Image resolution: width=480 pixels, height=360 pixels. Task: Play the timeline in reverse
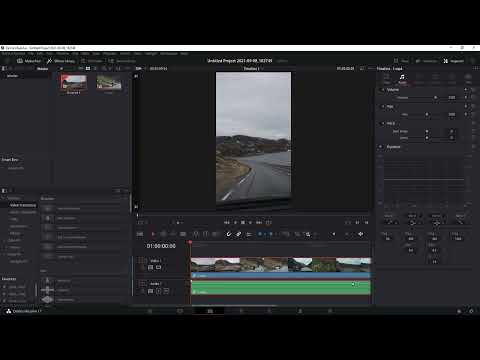click(x=235, y=222)
